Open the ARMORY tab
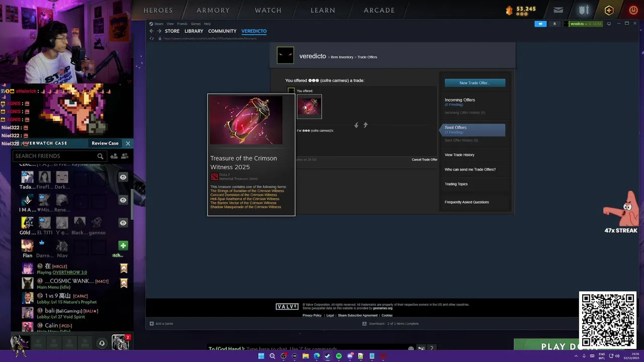This screenshot has height=362, width=644. (x=213, y=10)
